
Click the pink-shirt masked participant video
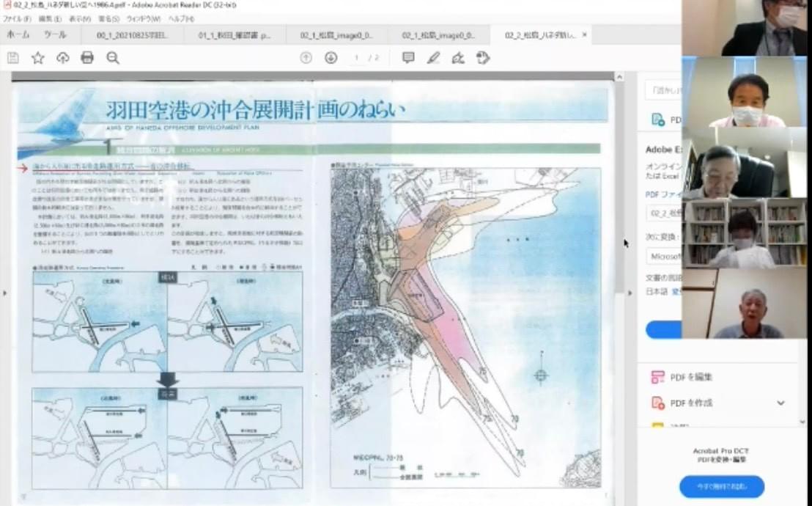pos(744,92)
